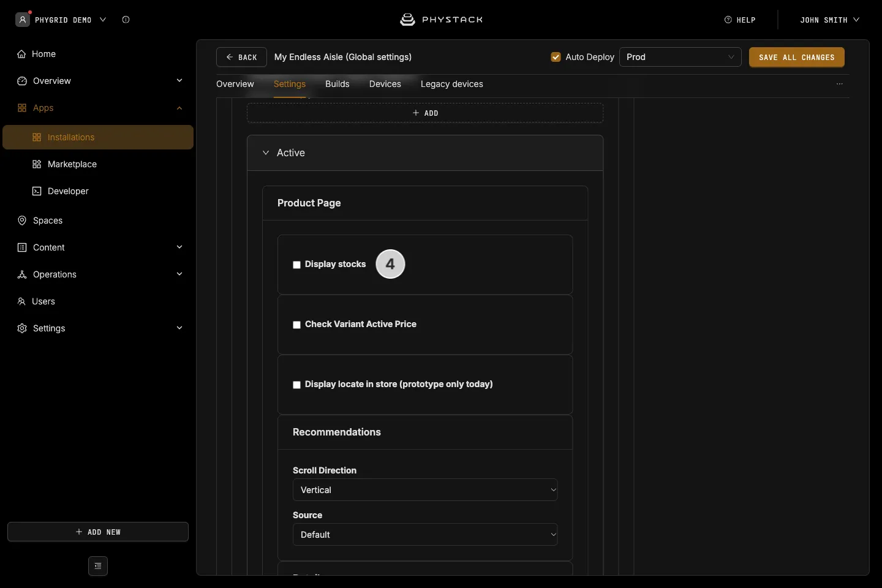Uncheck the Auto Deploy checkbox

pyautogui.click(x=556, y=57)
